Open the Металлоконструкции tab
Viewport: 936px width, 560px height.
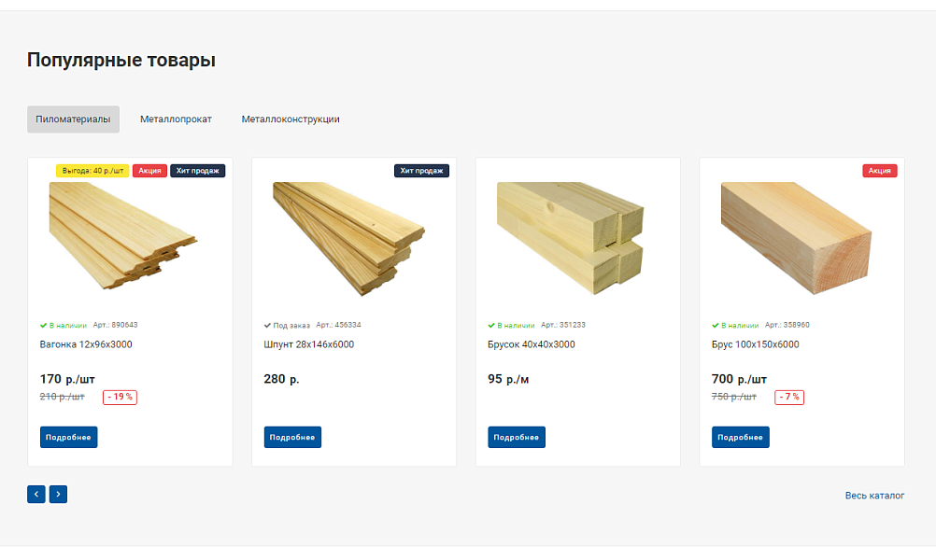tap(291, 119)
